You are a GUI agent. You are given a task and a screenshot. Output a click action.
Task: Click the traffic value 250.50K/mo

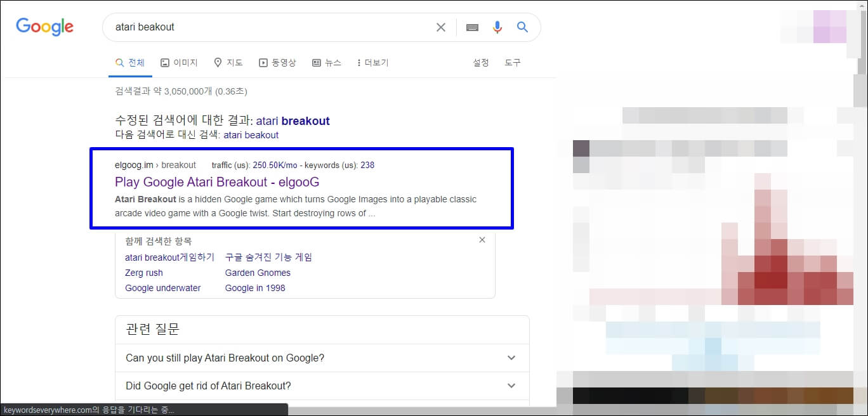coord(276,165)
